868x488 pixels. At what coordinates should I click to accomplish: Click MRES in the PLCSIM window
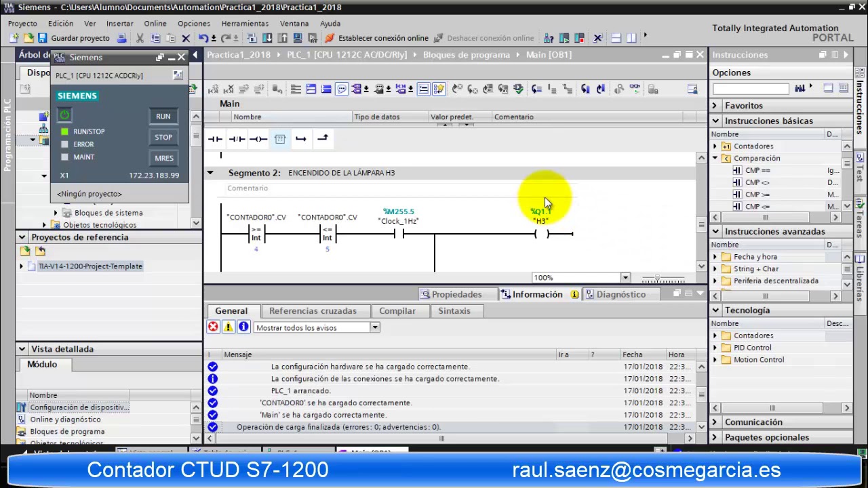point(163,158)
